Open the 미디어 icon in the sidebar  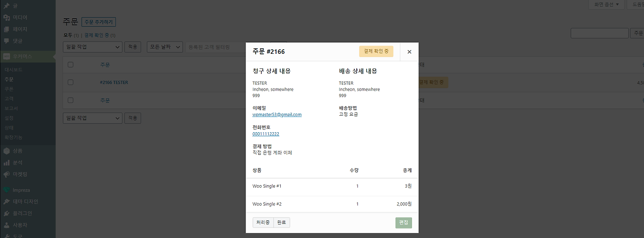coord(7,17)
